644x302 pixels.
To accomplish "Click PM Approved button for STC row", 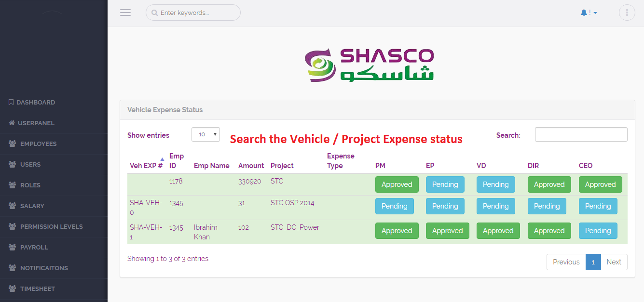I will (397, 184).
